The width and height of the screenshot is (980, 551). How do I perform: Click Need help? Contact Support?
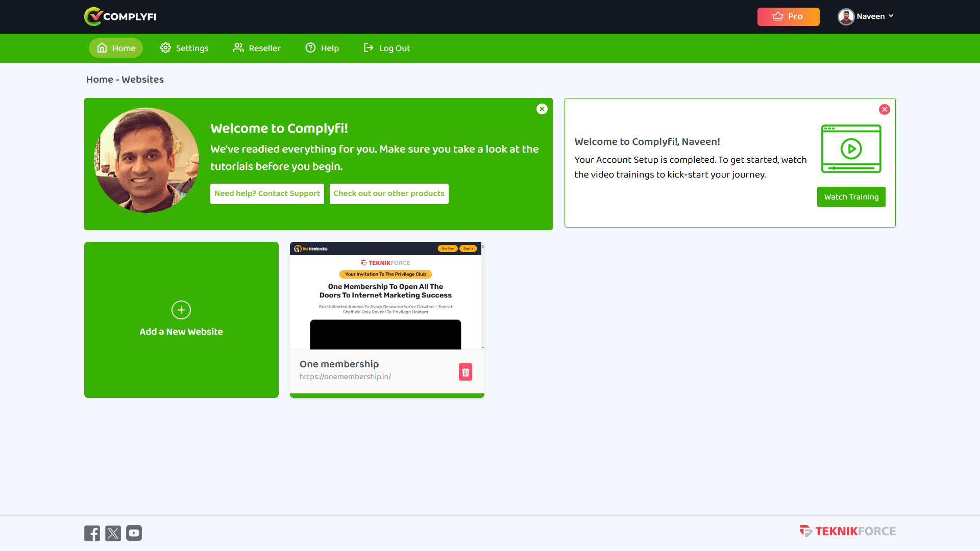[x=267, y=193]
